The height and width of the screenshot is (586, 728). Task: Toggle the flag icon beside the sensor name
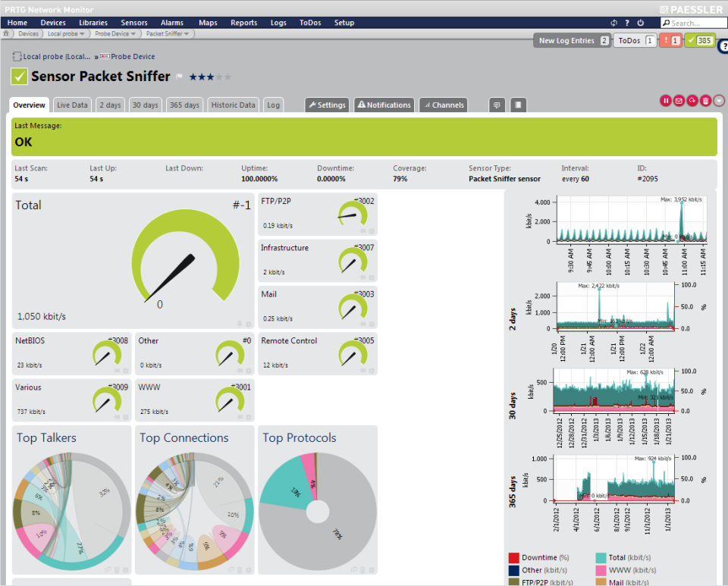click(x=180, y=76)
